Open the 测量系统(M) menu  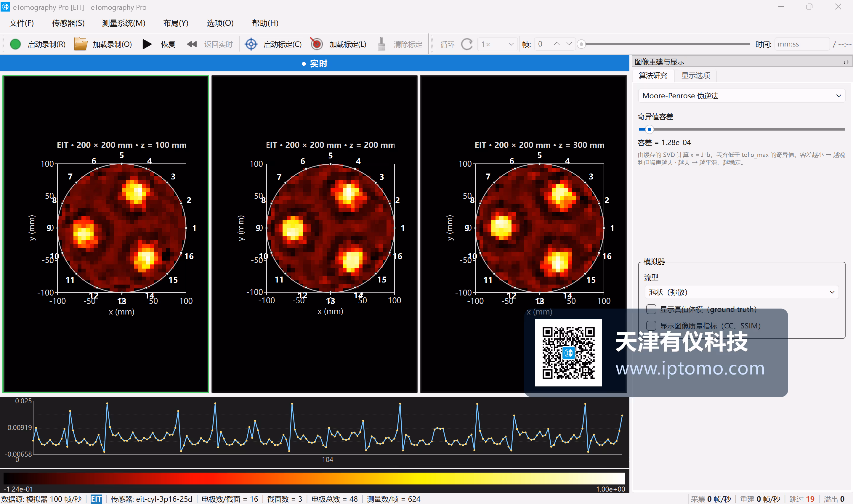click(x=124, y=23)
